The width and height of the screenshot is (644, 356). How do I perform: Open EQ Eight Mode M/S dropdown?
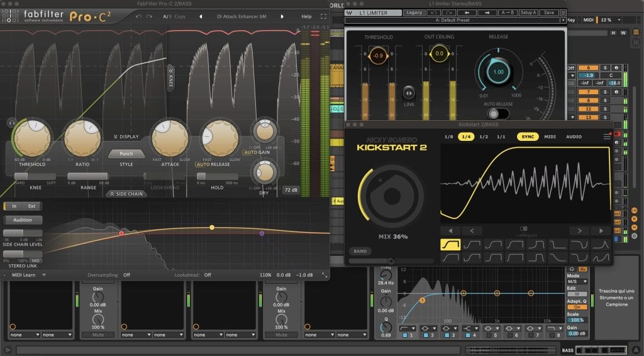coord(577,282)
